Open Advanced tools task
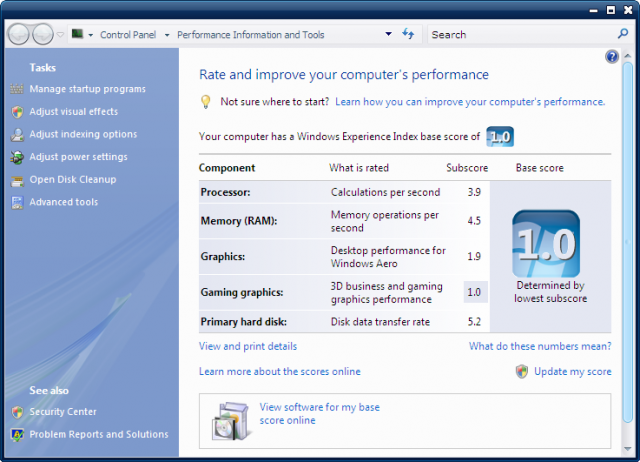This screenshot has width=640, height=462. [64, 202]
